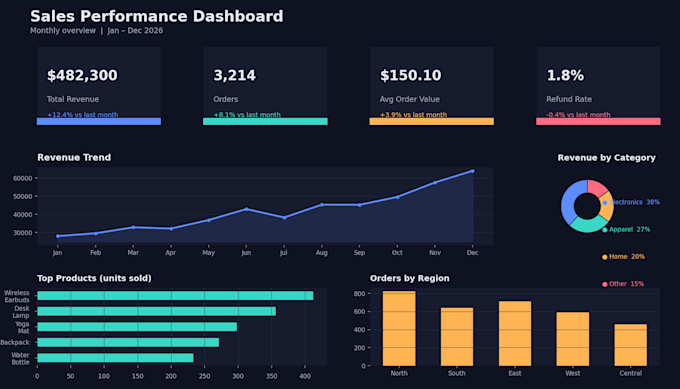Click the Wireless Earbuds bar

tap(175, 296)
